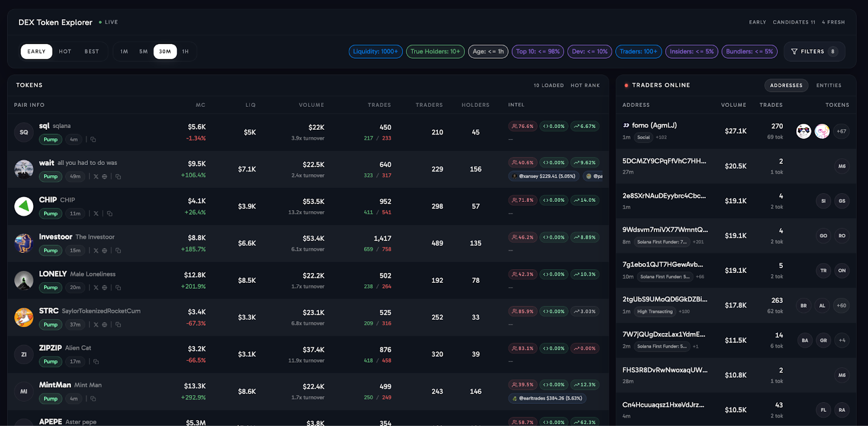Open X profile icon for LONELY token
The width and height of the screenshot is (868, 426).
[96, 288]
